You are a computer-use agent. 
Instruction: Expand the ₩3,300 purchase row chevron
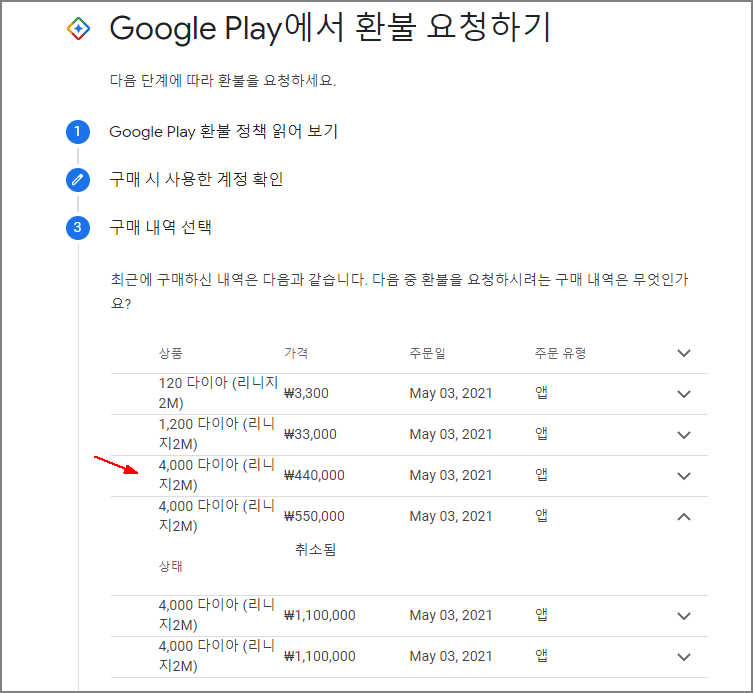[683, 394]
